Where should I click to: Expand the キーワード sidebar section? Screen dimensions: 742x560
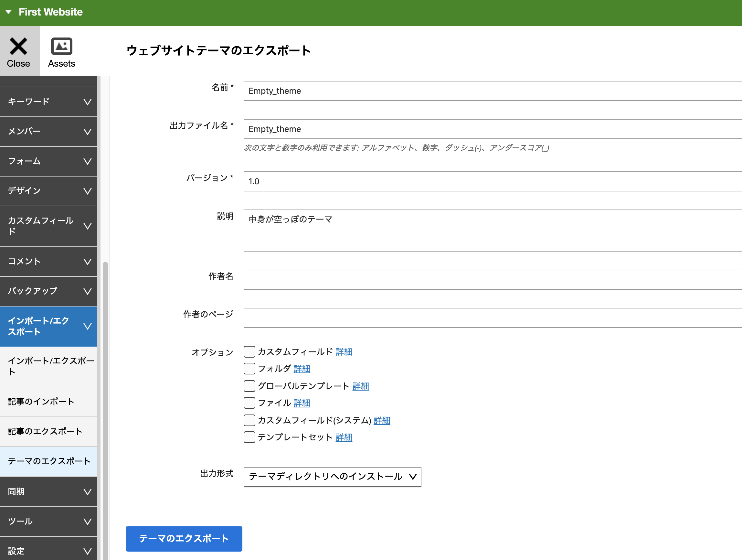[x=48, y=102]
